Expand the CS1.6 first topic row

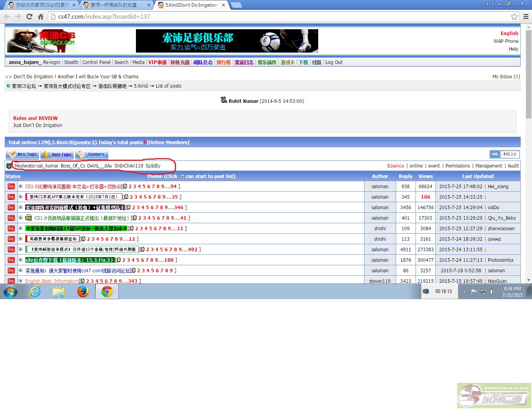tap(20, 186)
